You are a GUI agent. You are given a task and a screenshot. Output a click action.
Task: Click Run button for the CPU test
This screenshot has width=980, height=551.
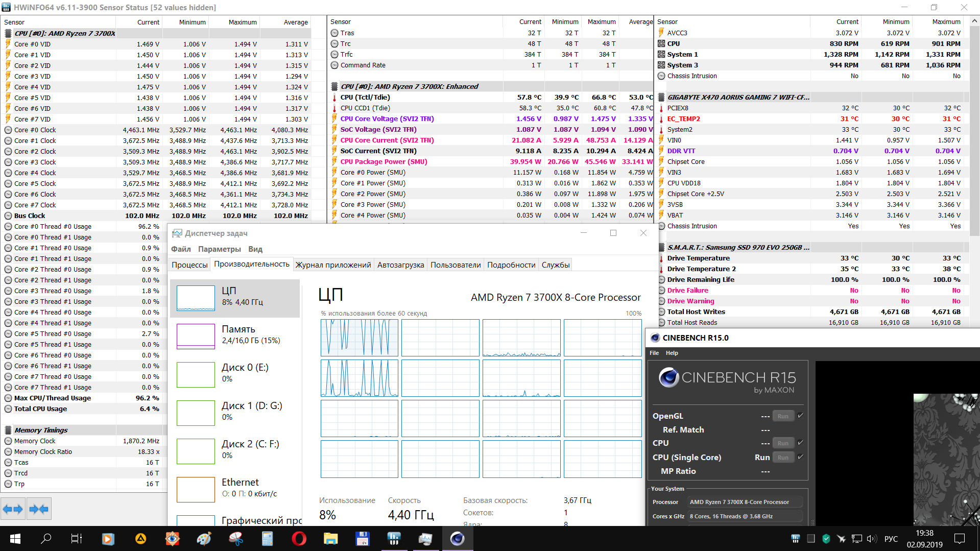click(x=783, y=443)
